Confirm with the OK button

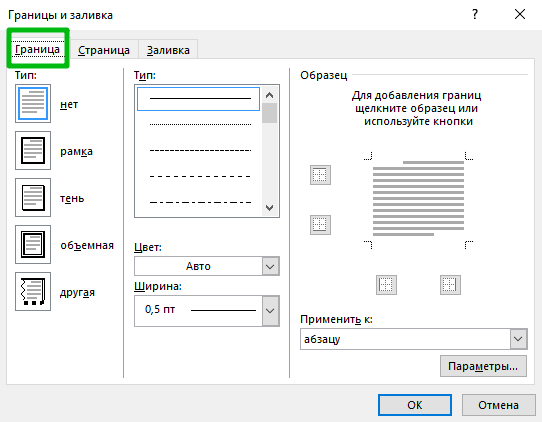[x=415, y=405]
